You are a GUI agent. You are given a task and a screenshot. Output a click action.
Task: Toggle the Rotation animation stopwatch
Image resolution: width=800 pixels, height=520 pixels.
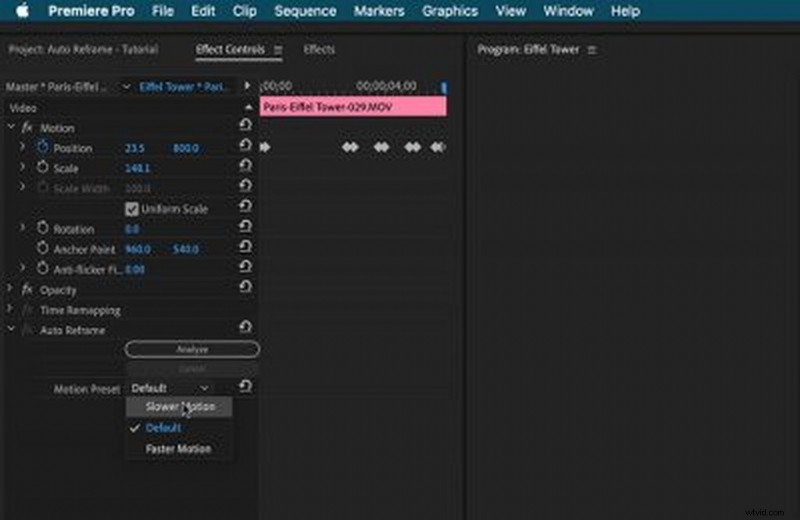tap(42, 228)
